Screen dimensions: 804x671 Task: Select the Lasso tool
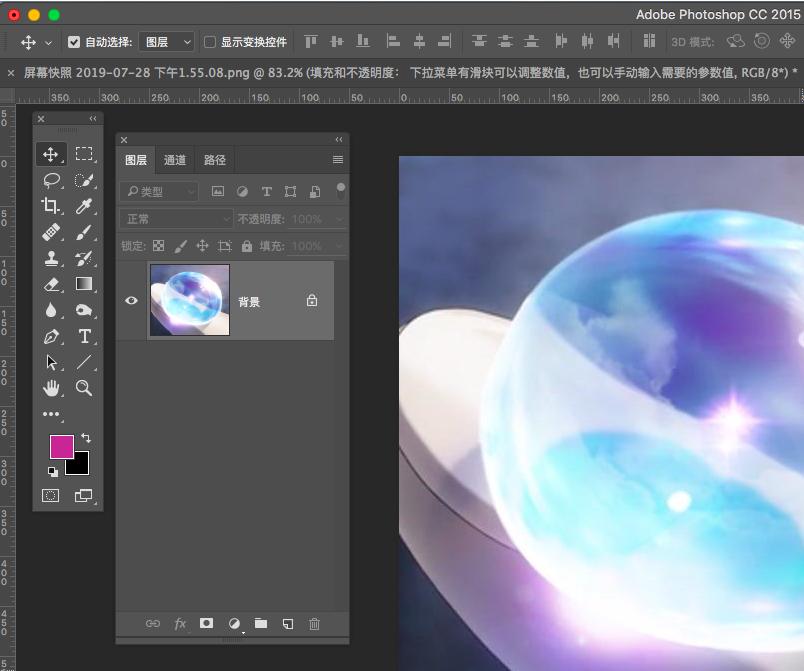tap(51, 180)
